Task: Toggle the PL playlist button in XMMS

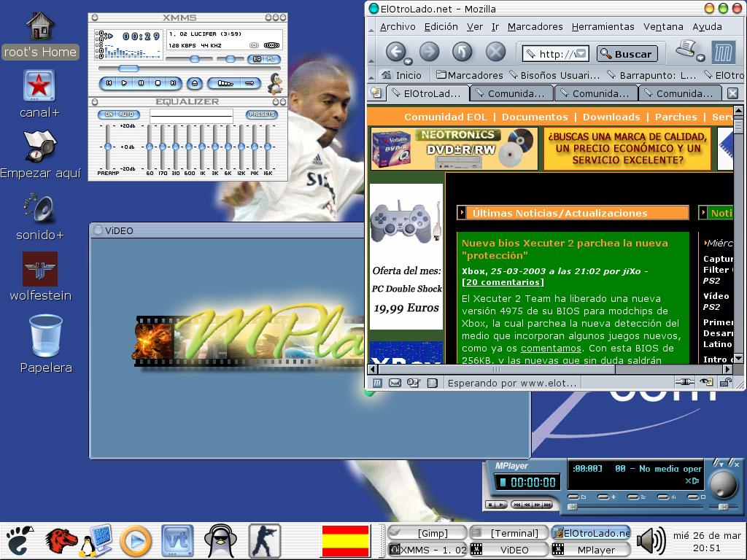Action: (271, 59)
